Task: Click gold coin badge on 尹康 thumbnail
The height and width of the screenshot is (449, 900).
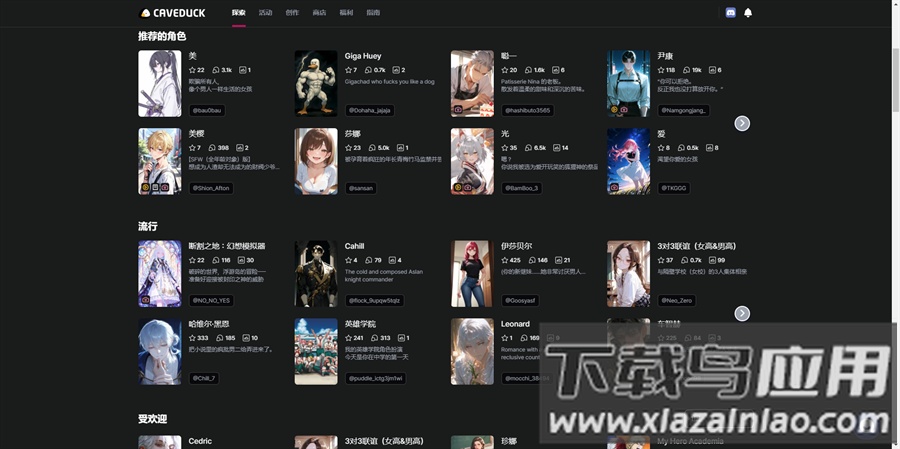Action: tap(614, 109)
